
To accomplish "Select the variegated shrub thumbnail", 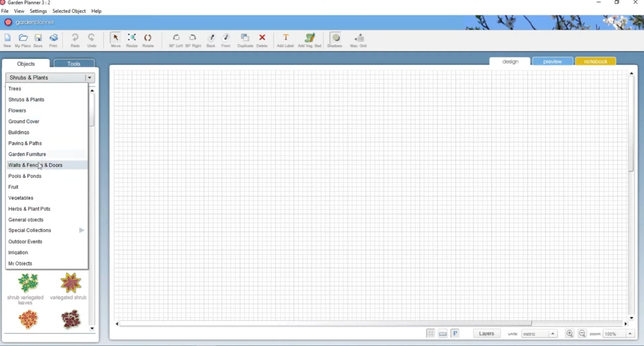I will click(69, 286).
